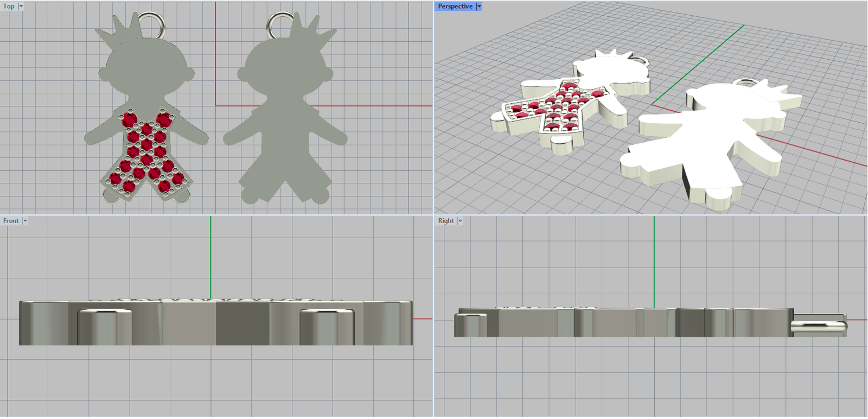Open the Front viewport dropdown arrow

click(x=25, y=221)
